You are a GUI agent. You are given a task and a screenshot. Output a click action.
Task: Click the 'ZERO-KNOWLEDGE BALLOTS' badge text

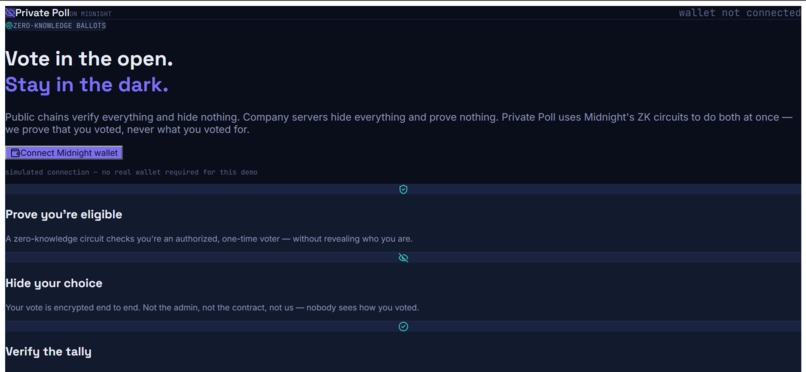click(x=60, y=26)
